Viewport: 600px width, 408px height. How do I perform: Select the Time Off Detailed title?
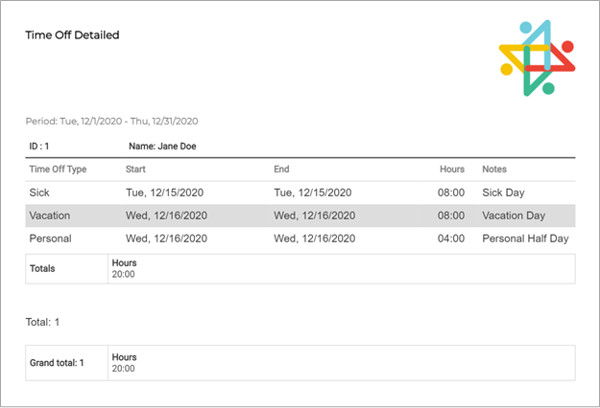pos(72,35)
